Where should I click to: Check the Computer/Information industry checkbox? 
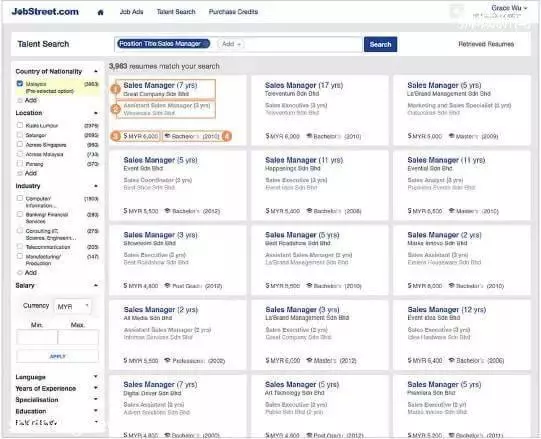pos(20,198)
